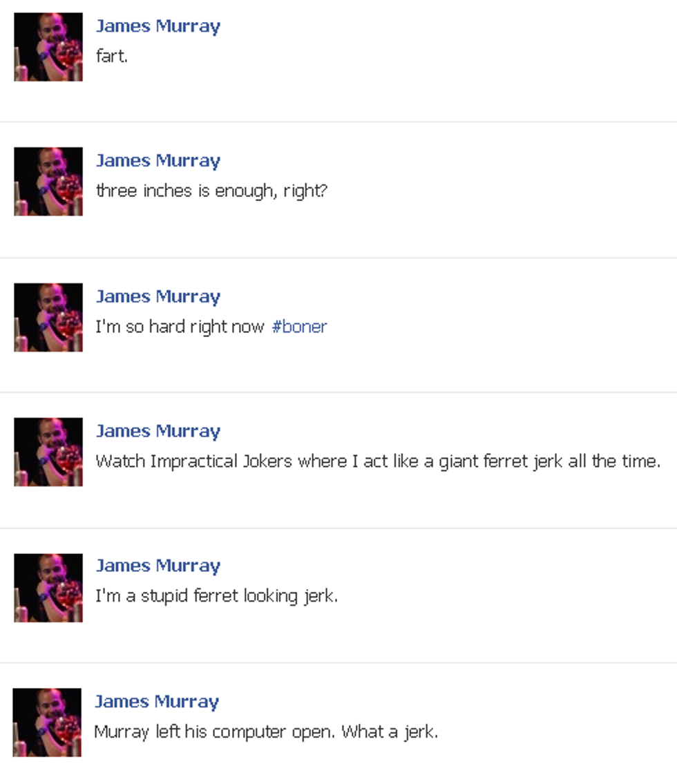Image resolution: width=677 pixels, height=784 pixels.
Task: Click the avatar next to 'three inches is enough' post
Action: coord(48,182)
